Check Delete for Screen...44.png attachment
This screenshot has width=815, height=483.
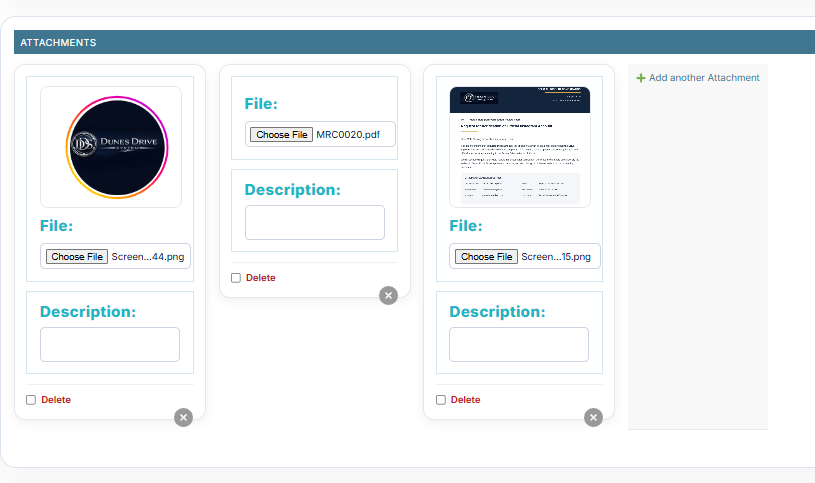(31, 400)
